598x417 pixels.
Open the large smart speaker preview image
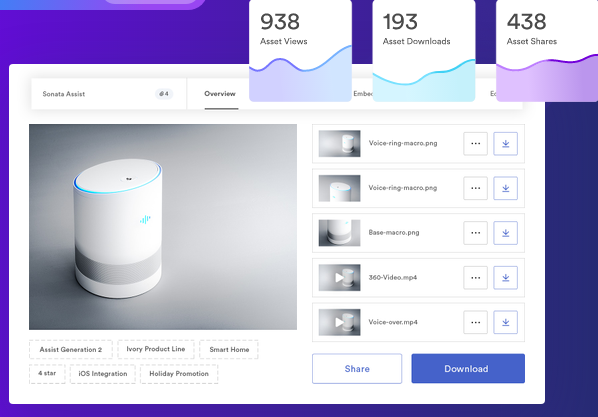coord(163,227)
